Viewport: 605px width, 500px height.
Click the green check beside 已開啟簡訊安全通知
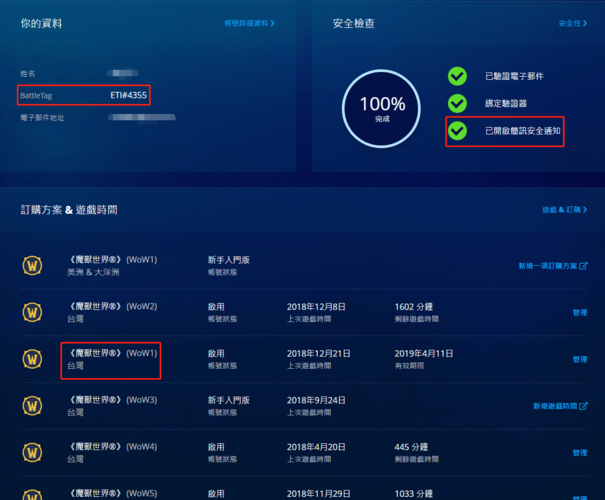coord(457,131)
